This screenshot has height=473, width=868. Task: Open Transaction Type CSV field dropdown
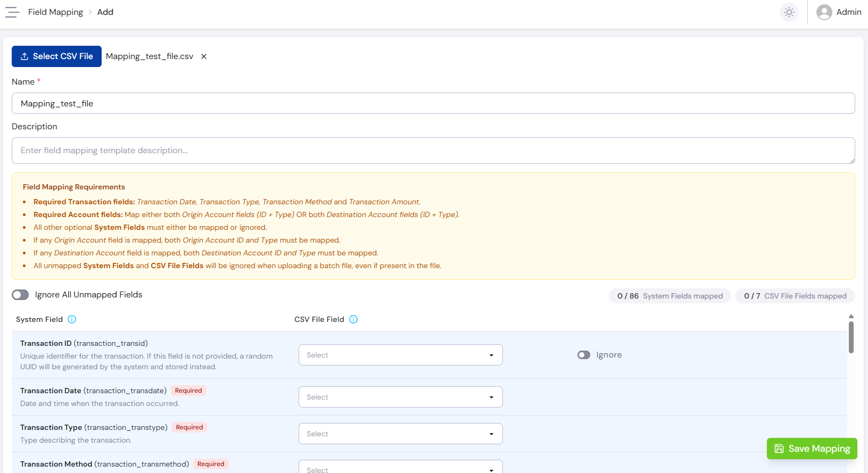(x=401, y=434)
